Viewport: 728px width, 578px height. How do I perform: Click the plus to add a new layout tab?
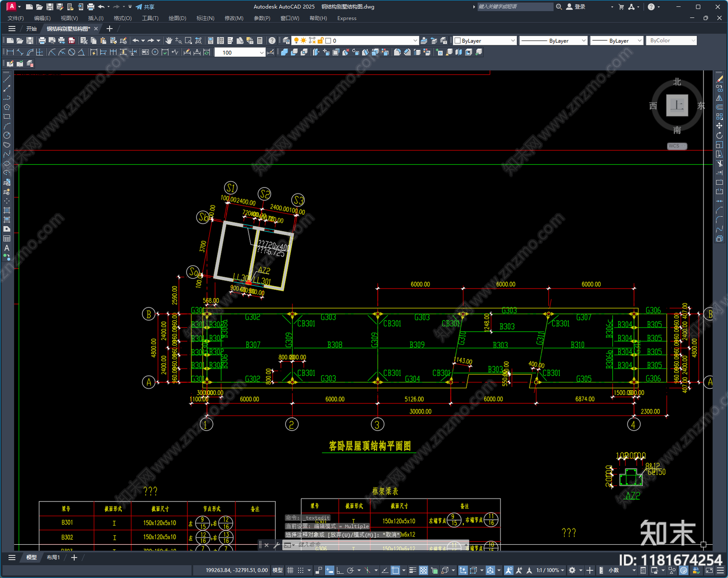[x=74, y=558]
